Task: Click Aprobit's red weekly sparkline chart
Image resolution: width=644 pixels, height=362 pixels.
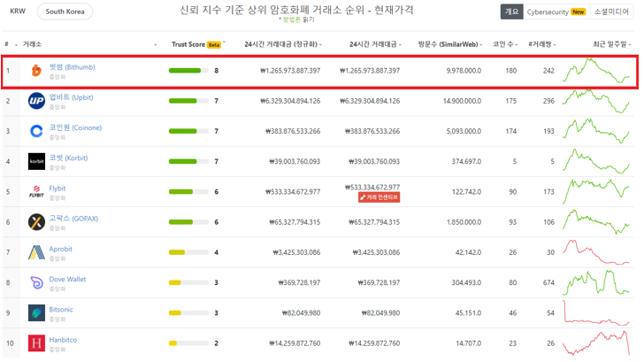Action: tap(596, 252)
